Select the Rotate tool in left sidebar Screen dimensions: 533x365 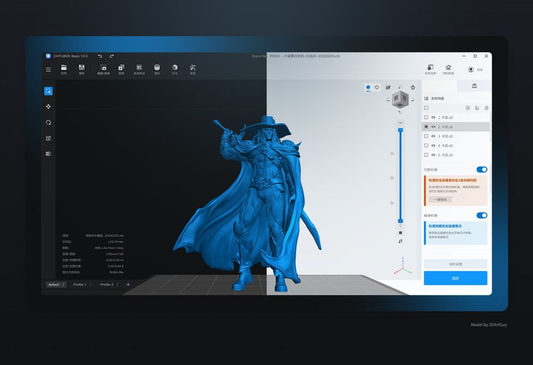48,123
